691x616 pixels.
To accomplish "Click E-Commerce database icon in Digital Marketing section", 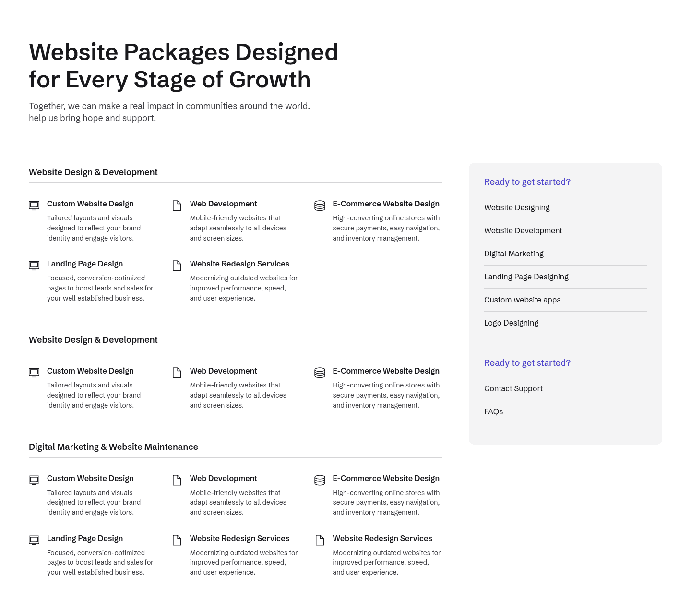I will click(320, 480).
